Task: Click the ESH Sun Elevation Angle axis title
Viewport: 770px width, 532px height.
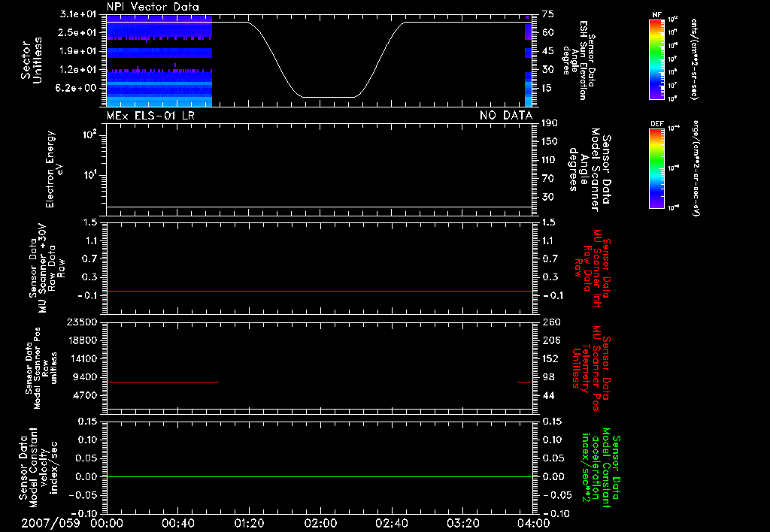Action: point(578,60)
